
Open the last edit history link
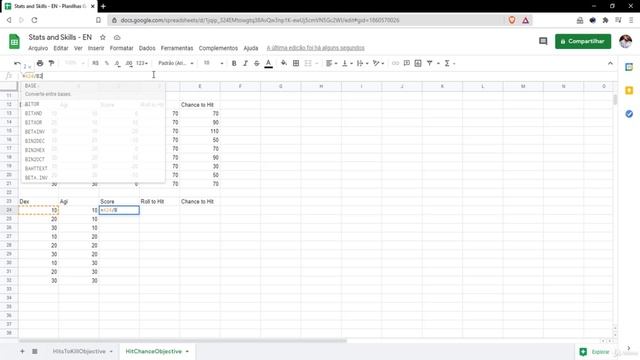[x=316, y=48]
